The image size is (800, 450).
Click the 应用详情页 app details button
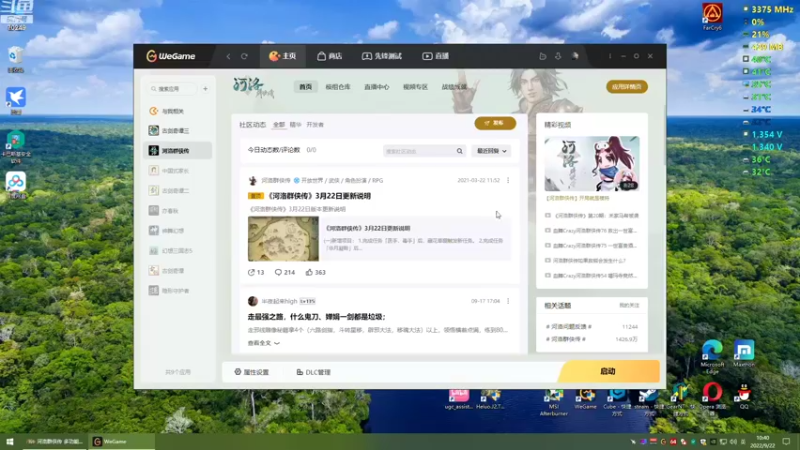pos(627,87)
